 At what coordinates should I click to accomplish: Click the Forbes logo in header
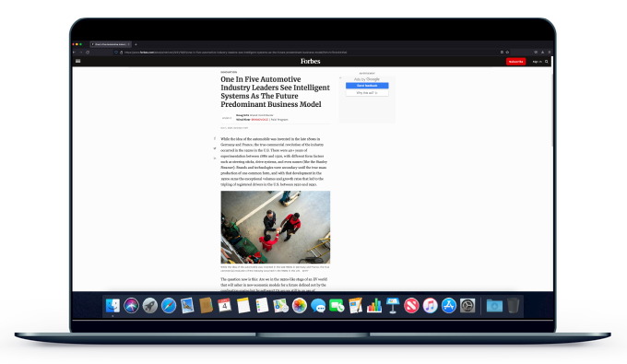coord(311,61)
